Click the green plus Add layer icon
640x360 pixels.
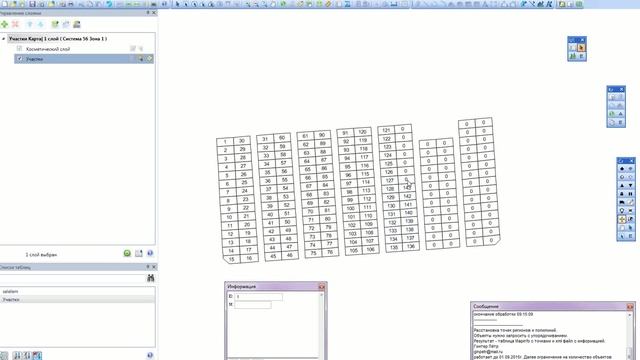point(4,24)
